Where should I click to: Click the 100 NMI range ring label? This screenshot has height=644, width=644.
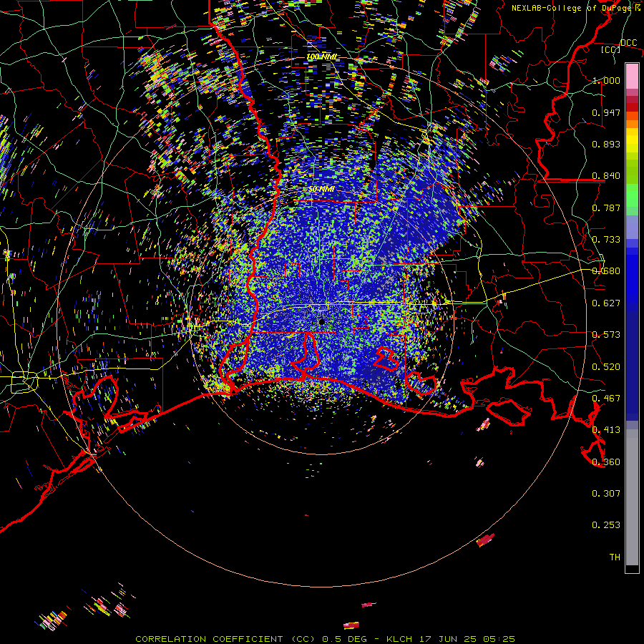click(321, 57)
